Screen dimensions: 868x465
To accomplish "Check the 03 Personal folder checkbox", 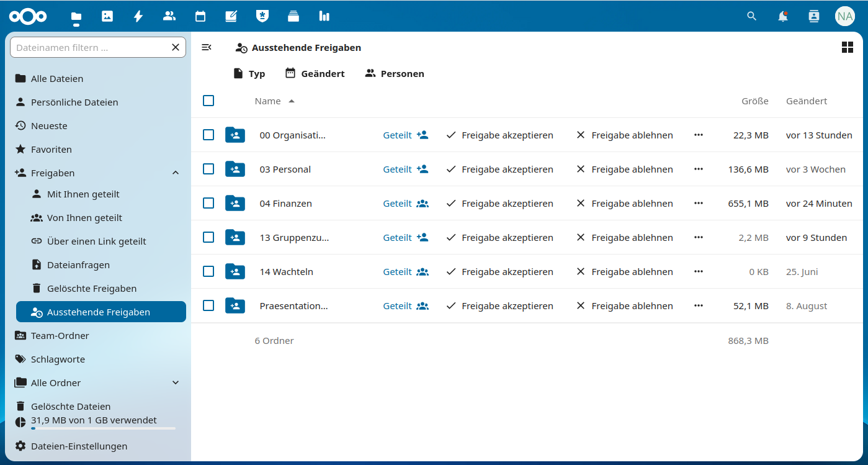I will pos(208,169).
